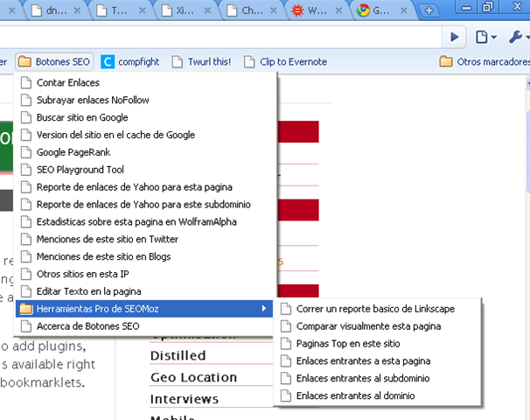Select Estadisticas sobre esta pagina en WolframAlpha
This screenshot has height=420, width=530.
[146, 222]
